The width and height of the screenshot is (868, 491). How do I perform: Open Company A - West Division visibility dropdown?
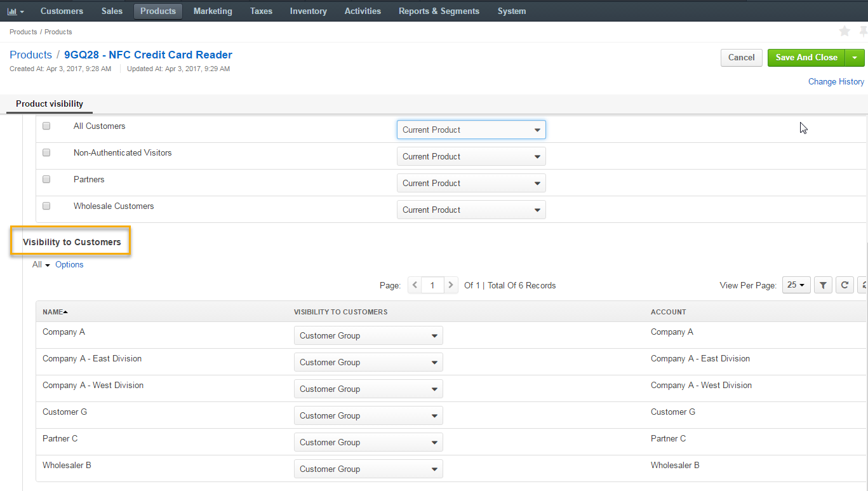click(368, 389)
